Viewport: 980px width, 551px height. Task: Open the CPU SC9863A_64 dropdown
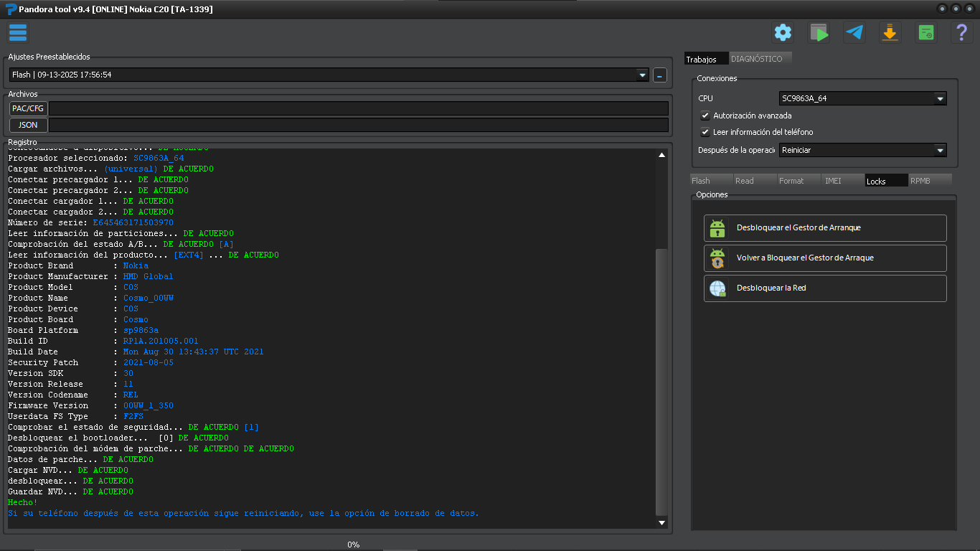coord(863,98)
